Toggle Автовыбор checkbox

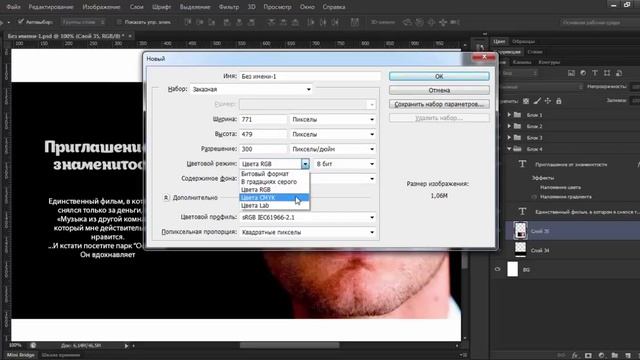(x=20, y=22)
